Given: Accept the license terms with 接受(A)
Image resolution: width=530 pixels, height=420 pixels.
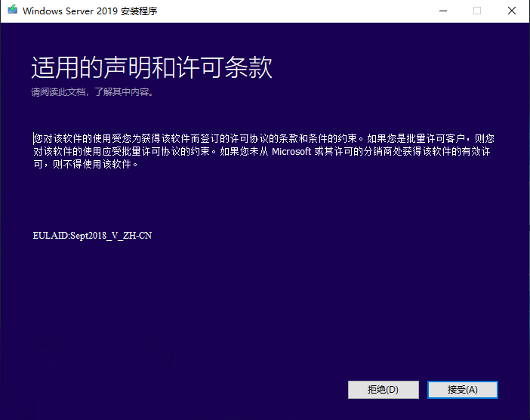Looking at the screenshot, I should pyautogui.click(x=462, y=390).
